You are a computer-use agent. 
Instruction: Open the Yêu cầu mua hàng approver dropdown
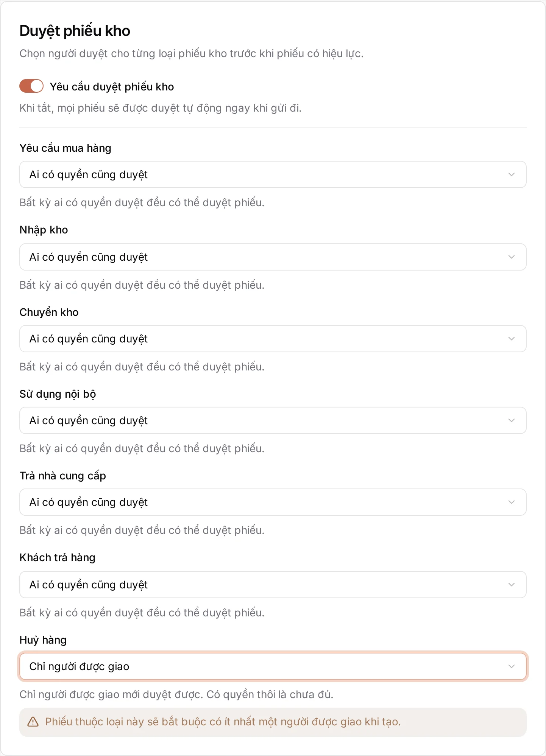[x=273, y=174]
